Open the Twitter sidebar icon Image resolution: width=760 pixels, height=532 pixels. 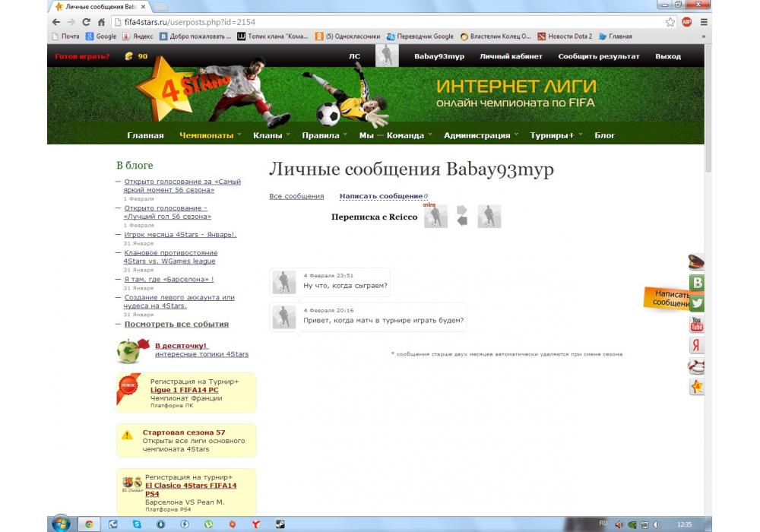click(x=696, y=303)
